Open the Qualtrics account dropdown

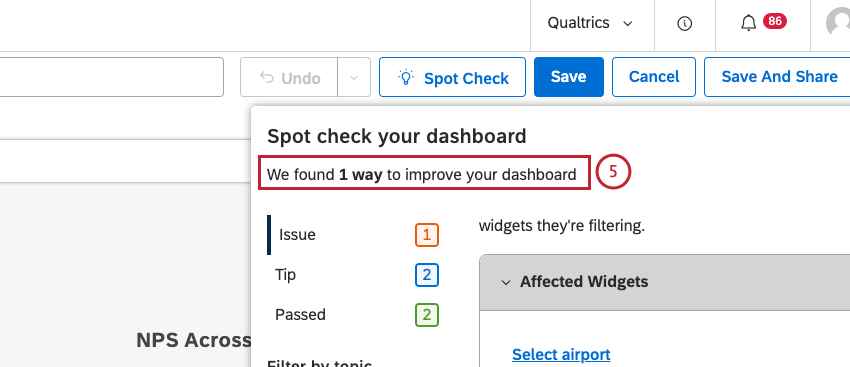pyautogui.click(x=590, y=23)
